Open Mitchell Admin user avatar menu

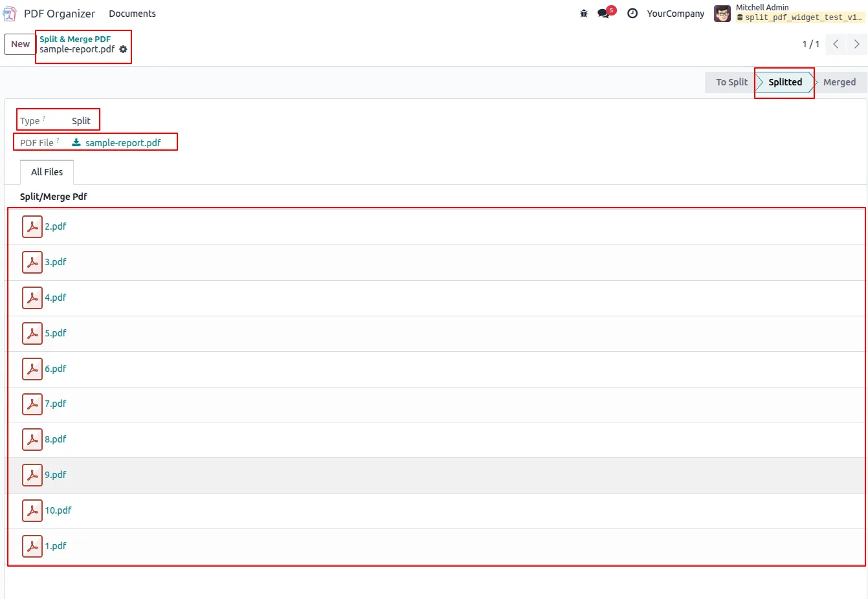[x=722, y=14]
